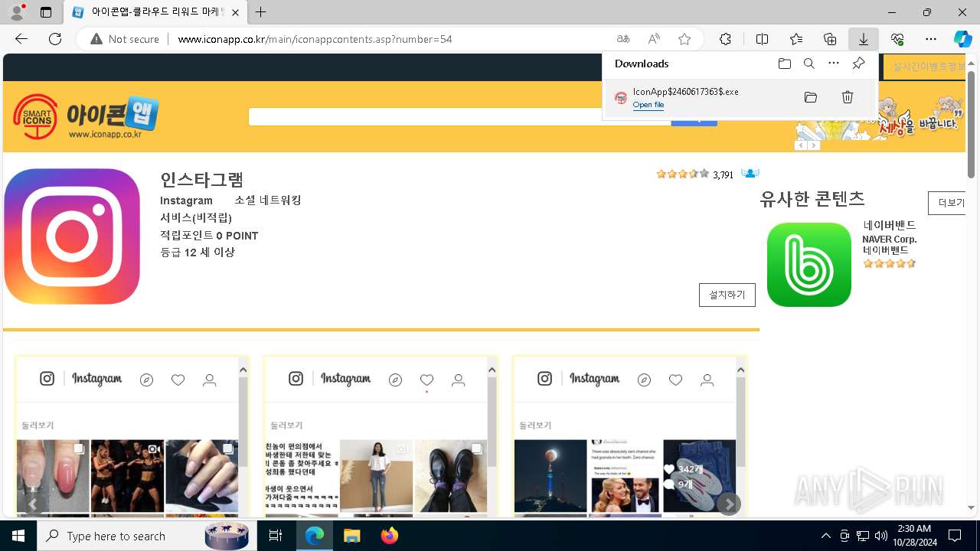
Task: Go back to the previous page
Action: [x=21, y=39]
